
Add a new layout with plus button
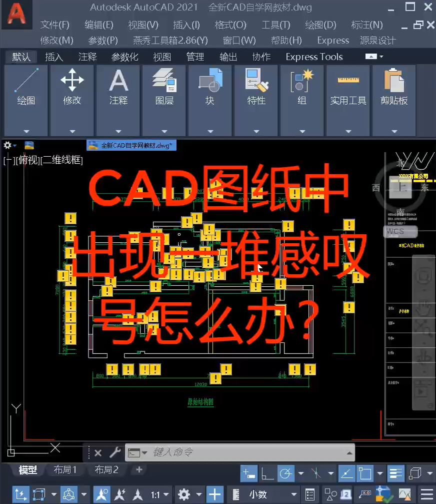pyautogui.click(x=139, y=469)
